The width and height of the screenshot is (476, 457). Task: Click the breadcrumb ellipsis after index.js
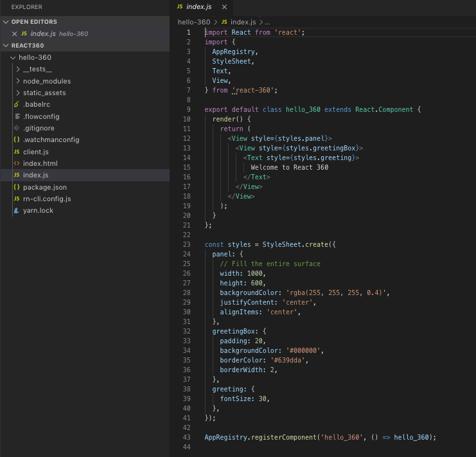(x=267, y=22)
